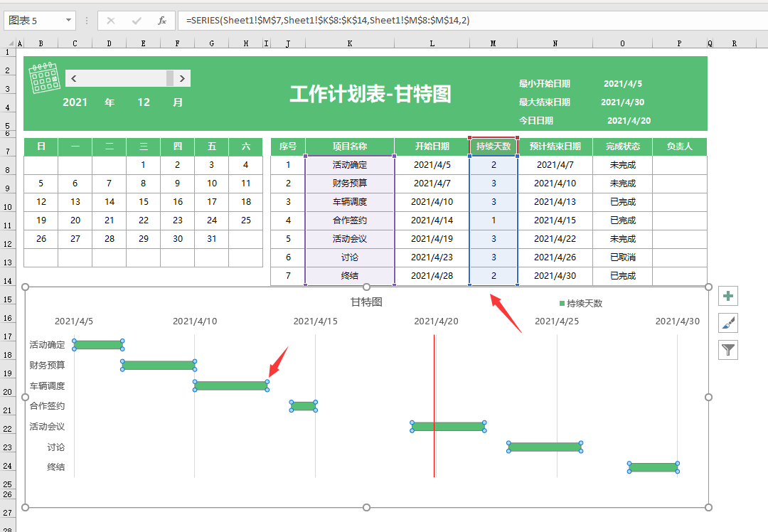Click the select-all corner triangle
Image resolution: width=768 pixels, height=532 pixels.
[10, 43]
